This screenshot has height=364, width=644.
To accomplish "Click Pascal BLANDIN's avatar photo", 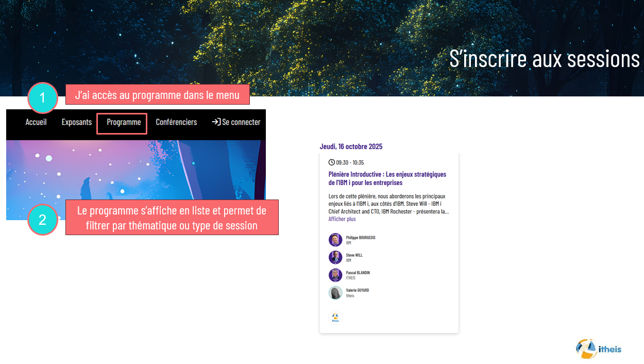I will 335,275.
